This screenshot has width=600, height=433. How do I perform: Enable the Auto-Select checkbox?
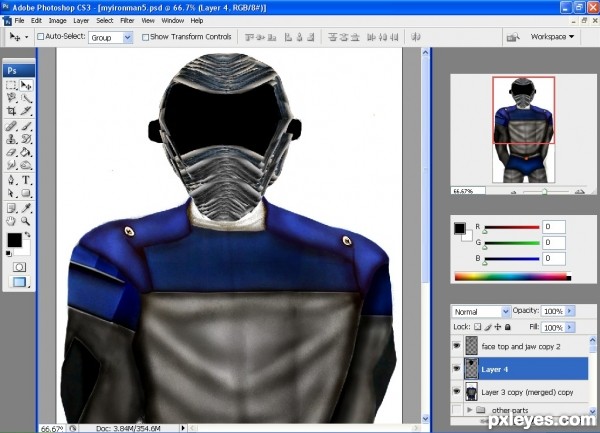[40, 37]
